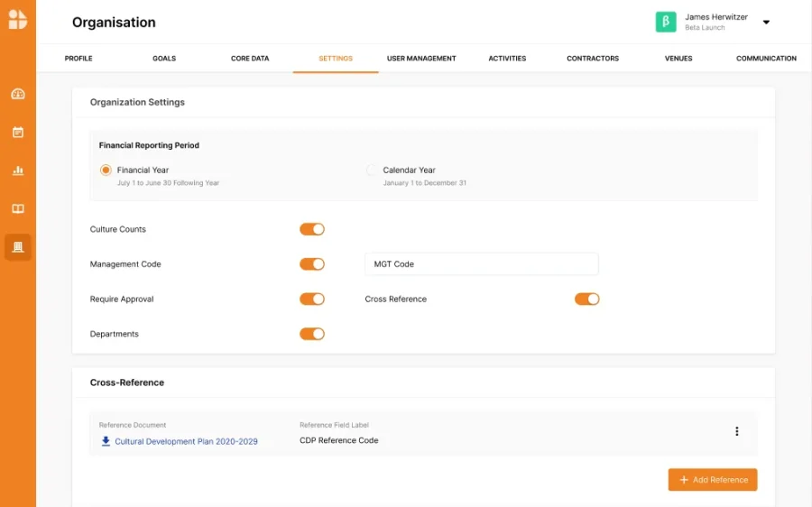
Task: Click the Organisation page heading
Action: (x=114, y=23)
